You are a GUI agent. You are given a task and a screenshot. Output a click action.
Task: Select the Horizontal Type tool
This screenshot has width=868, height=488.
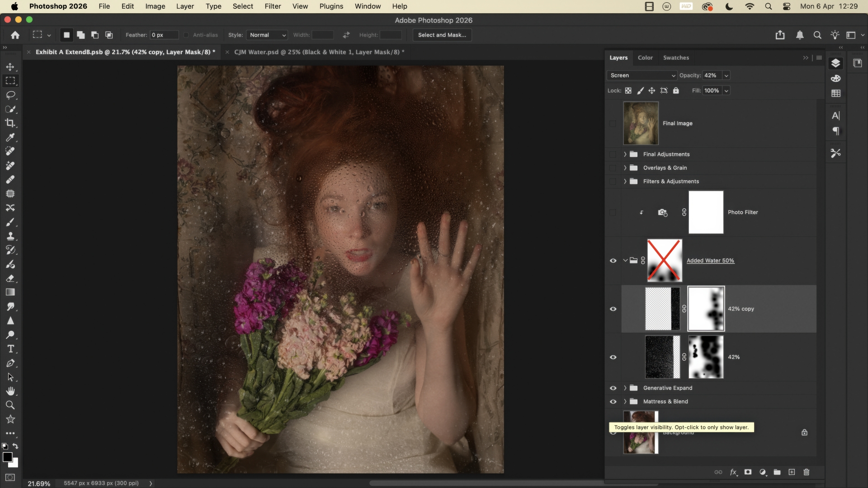pos(10,349)
